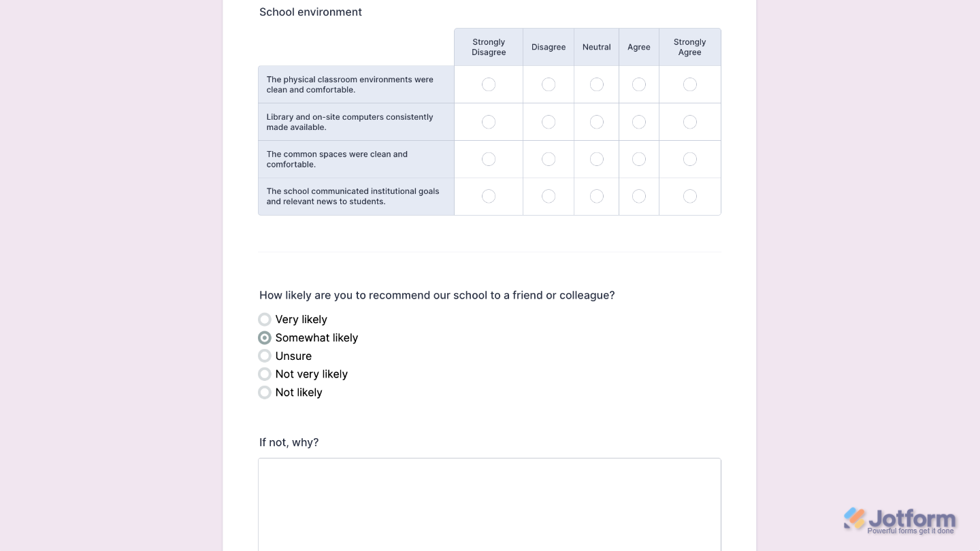
Task: Select Disagree for institutional goals communication
Action: pyautogui.click(x=549, y=196)
